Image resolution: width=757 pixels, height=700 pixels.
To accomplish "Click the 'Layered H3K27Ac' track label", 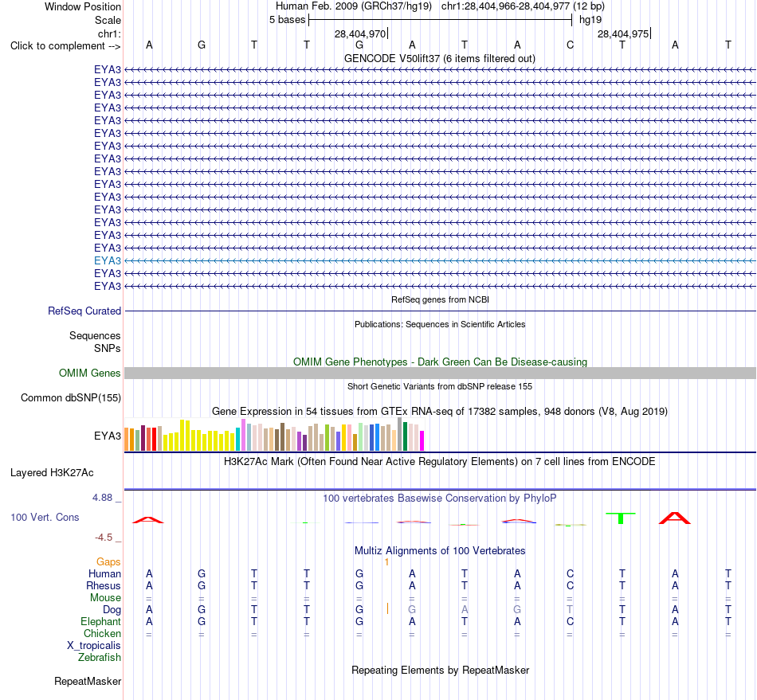I will (x=52, y=473).
